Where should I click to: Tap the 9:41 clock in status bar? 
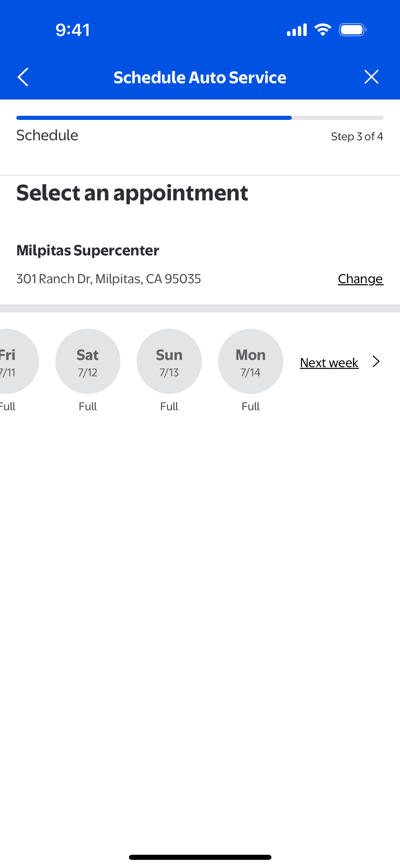click(73, 30)
